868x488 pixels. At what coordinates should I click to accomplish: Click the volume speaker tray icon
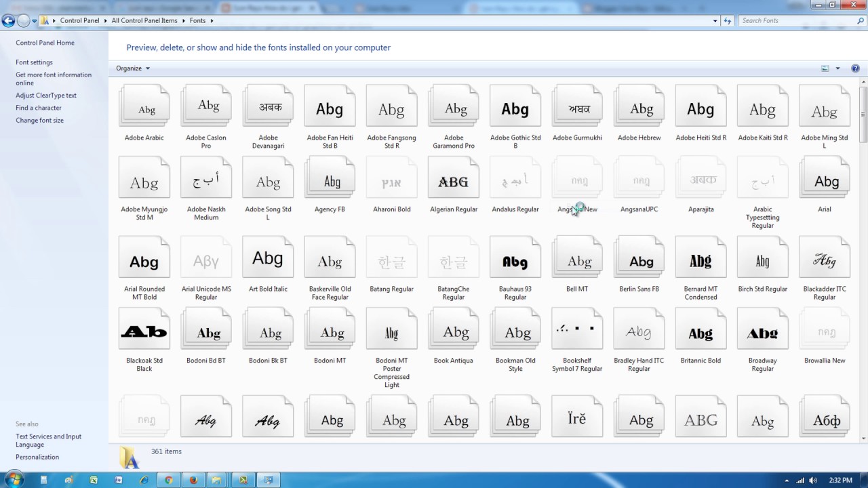[813, 481]
